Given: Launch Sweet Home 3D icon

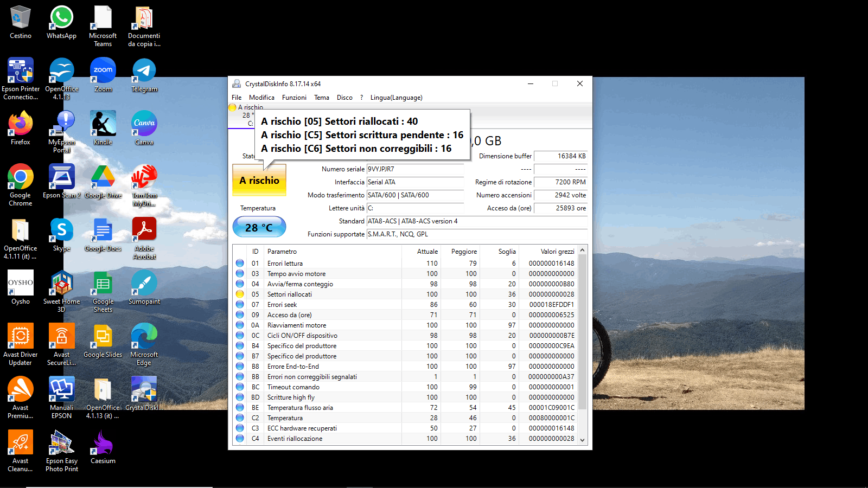Looking at the screenshot, I should click(61, 292).
